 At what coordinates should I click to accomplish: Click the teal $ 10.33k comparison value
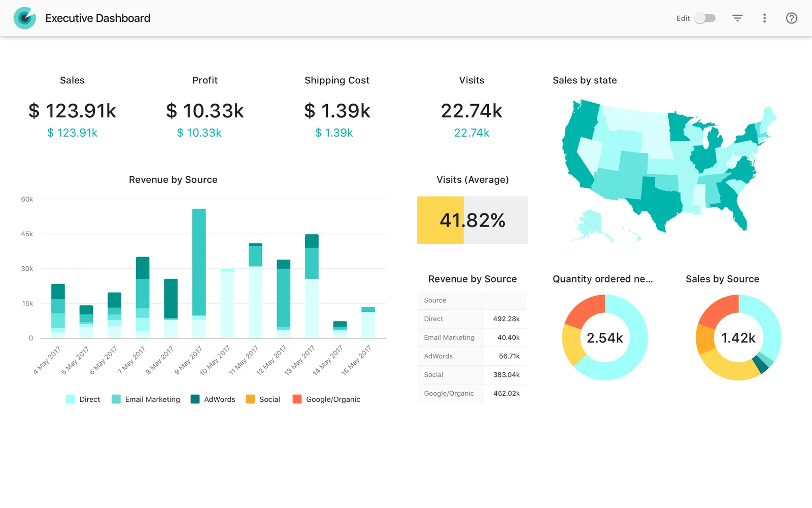click(199, 133)
